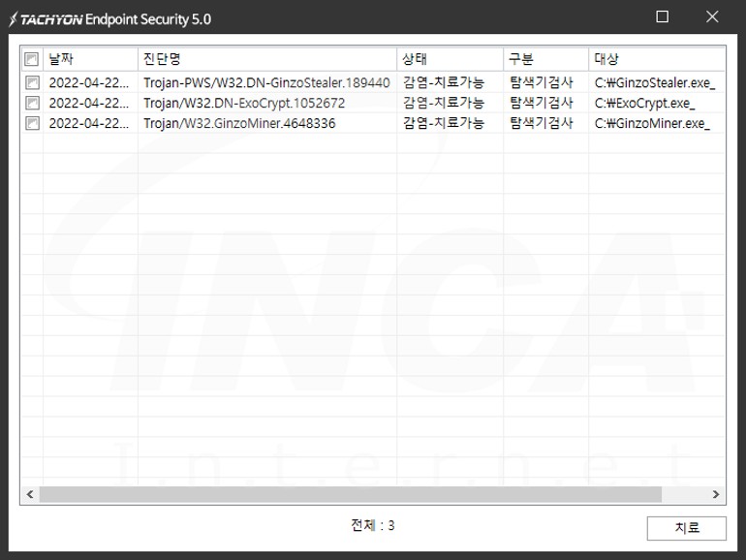This screenshot has height=560, width=746.
Task: Click the C:₩GinzoStealer.exe_ target path
Action: 655,82
